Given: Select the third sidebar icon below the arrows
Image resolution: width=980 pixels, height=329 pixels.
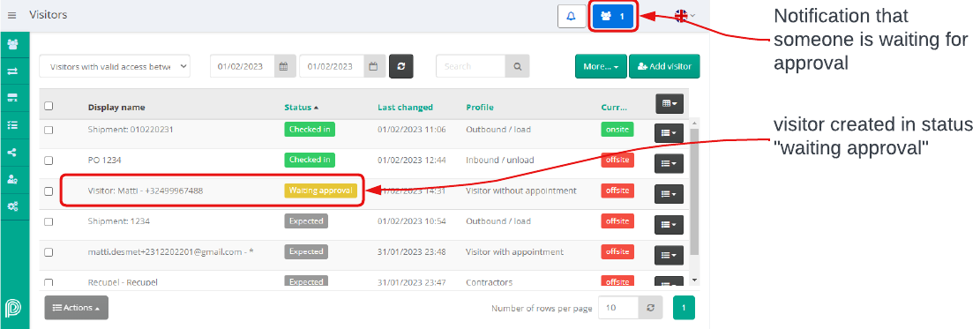Looking at the screenshot, I should pos(12,98).
